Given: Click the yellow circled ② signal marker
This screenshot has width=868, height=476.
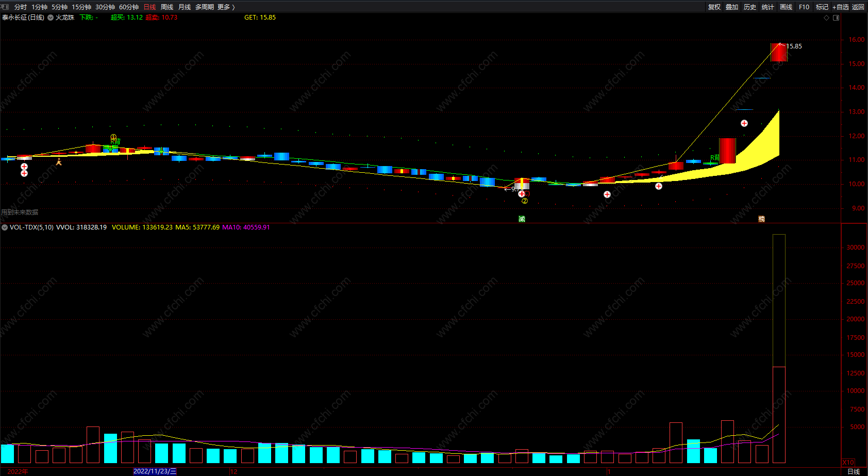Looking at the screenshot, I should click(525, 201).
